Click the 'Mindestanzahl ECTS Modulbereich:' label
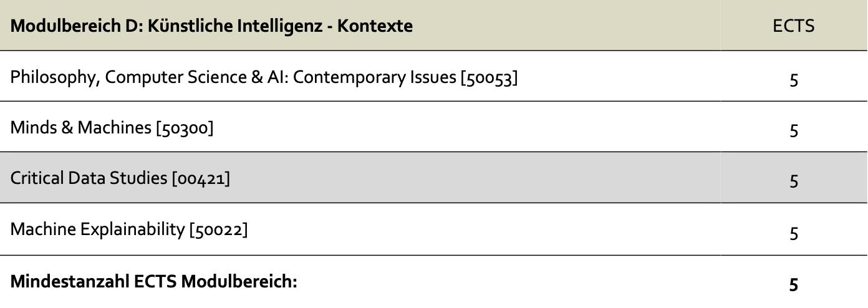 (x=154, y=281)
